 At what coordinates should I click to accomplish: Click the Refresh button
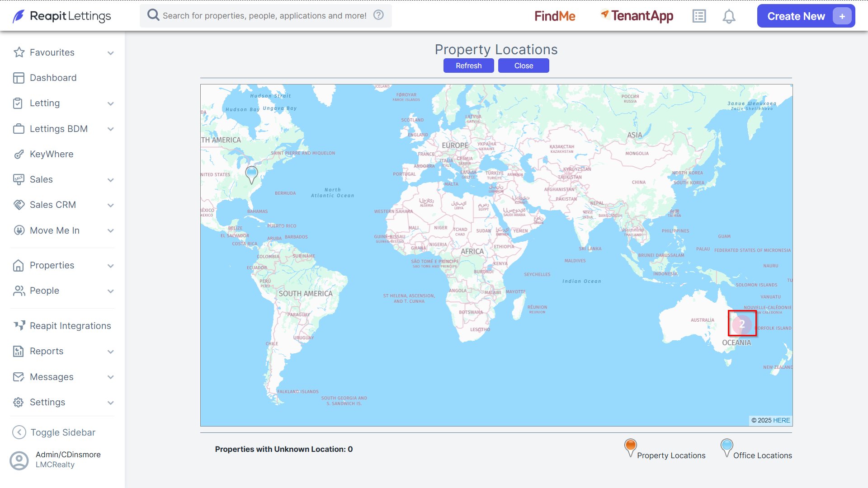[468, 66]
